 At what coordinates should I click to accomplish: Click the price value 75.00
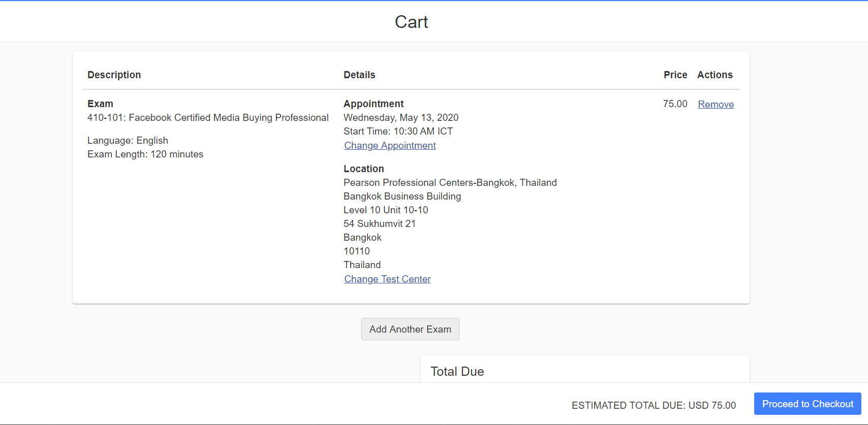675,104
